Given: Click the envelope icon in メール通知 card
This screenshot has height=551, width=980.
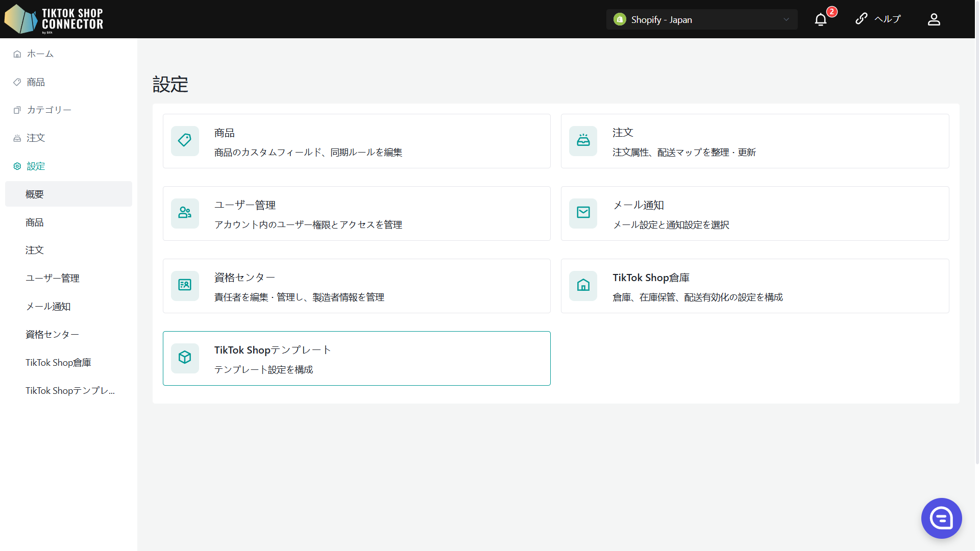Looking at the screenshot, I should coord(583,213).
